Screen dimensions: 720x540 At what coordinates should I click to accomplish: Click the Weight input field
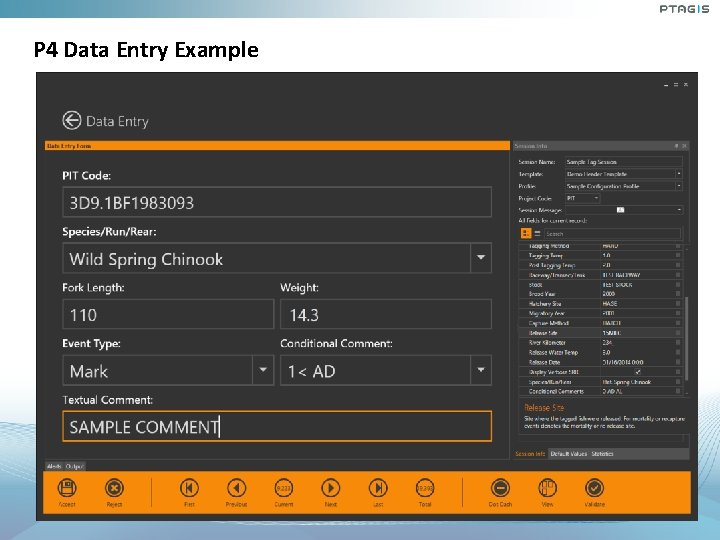click(x=386, y=314)
